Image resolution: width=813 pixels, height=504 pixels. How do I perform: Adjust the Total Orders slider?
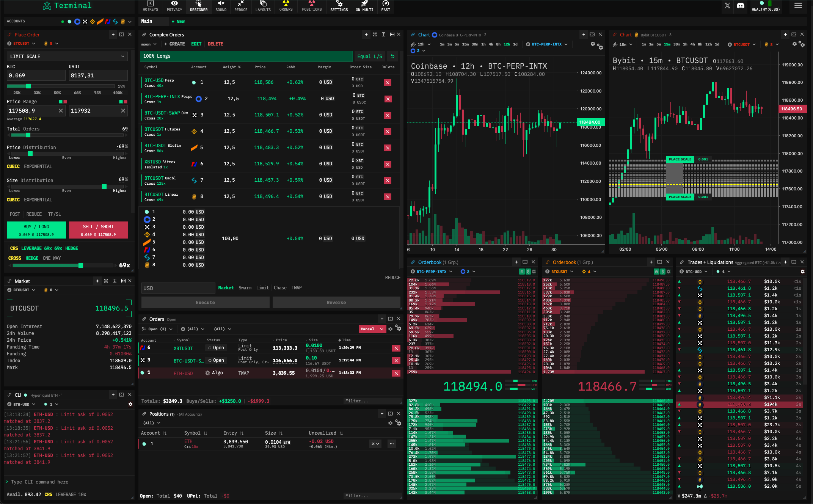pos(28,135)
